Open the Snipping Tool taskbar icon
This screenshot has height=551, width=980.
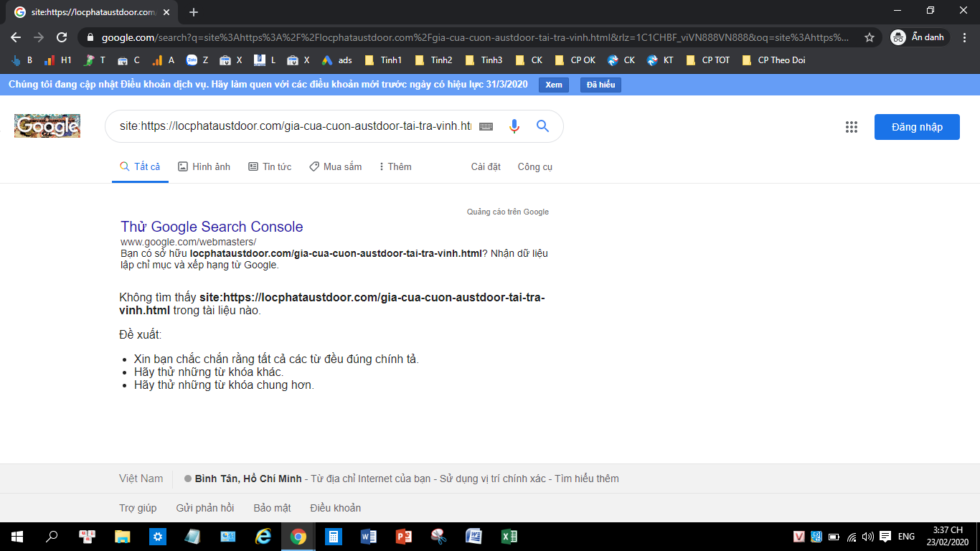coord(439,537)
